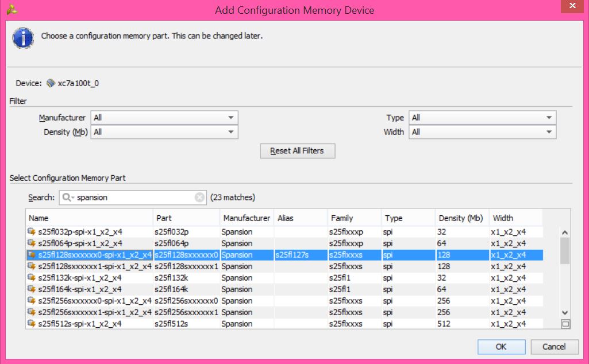Select the s25fl132k-spi-x1_x2_x4 part name
Viewport: 589px width, 364px height.
point(80,278)
